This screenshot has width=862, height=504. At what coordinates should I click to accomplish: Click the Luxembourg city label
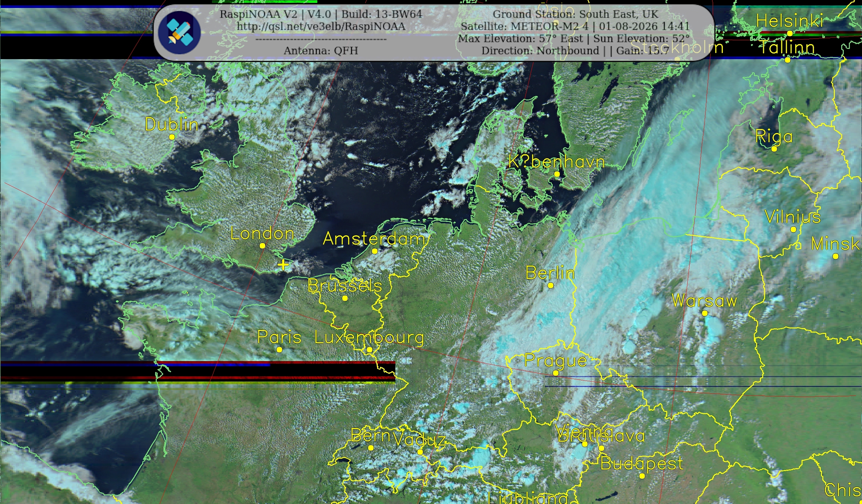coord(369,338)
